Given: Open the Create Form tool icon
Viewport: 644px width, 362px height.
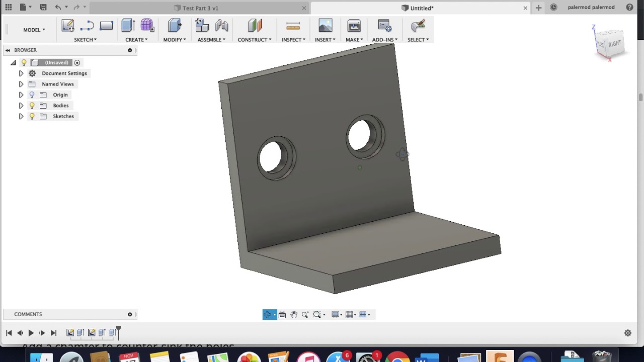Looking at the screenshot, I should pos(147,26).
